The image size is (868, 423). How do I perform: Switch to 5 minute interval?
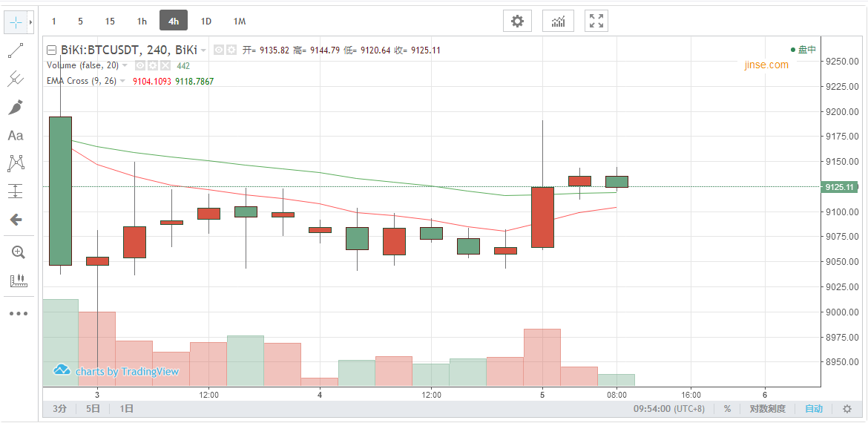point(80,21)
